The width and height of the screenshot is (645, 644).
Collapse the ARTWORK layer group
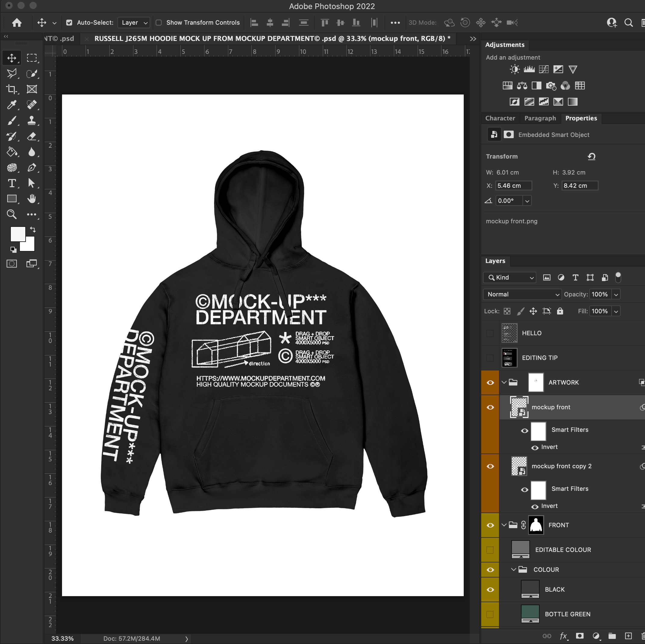click(504, 382)
